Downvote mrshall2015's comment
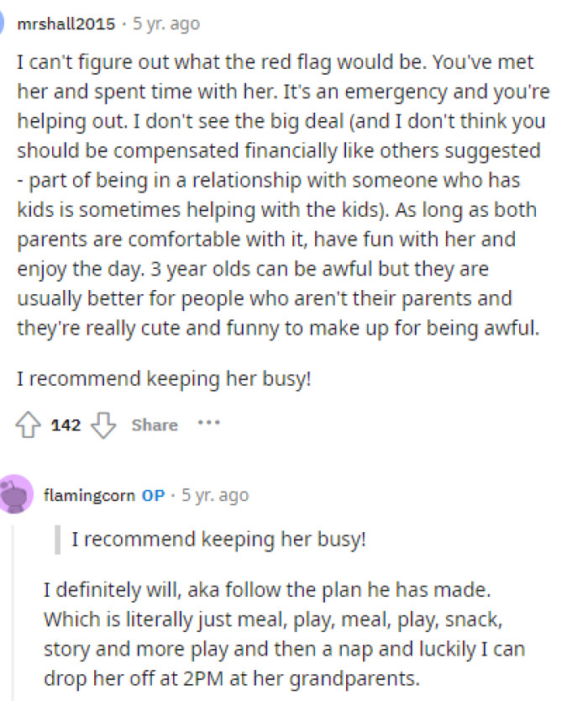This screenshot has height=701, width=588. 102,426
